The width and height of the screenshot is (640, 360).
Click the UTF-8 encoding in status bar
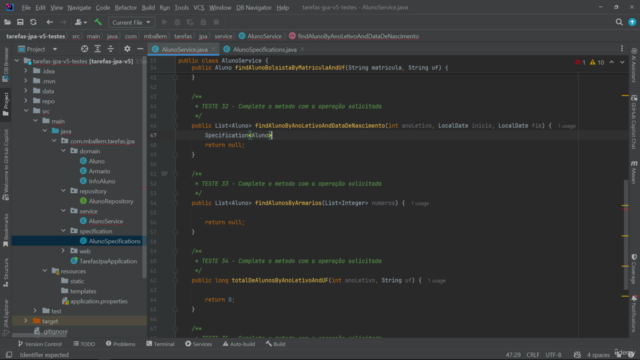tap(553, 355)
